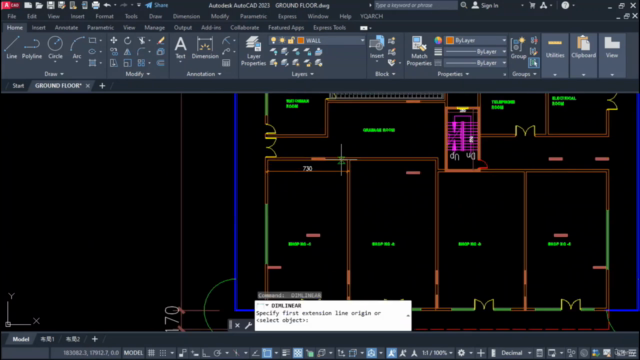Switch to the Start file tab

(x=18, y=86)
